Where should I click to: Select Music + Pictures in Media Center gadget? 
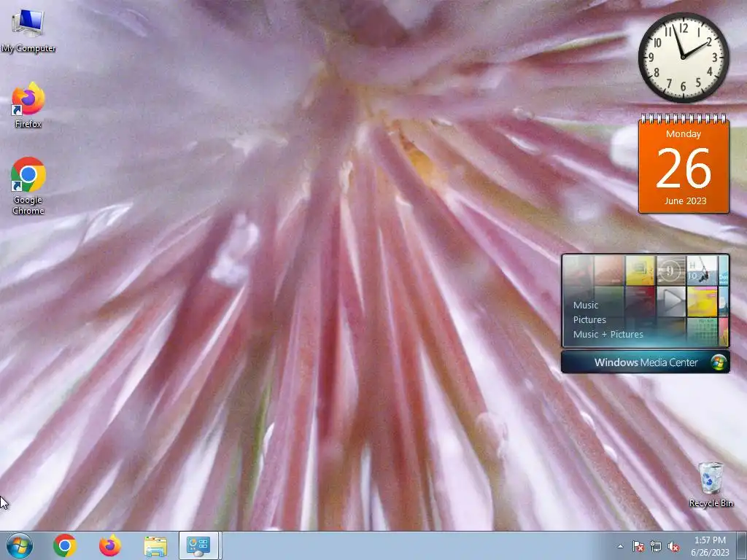pos(608,334)
